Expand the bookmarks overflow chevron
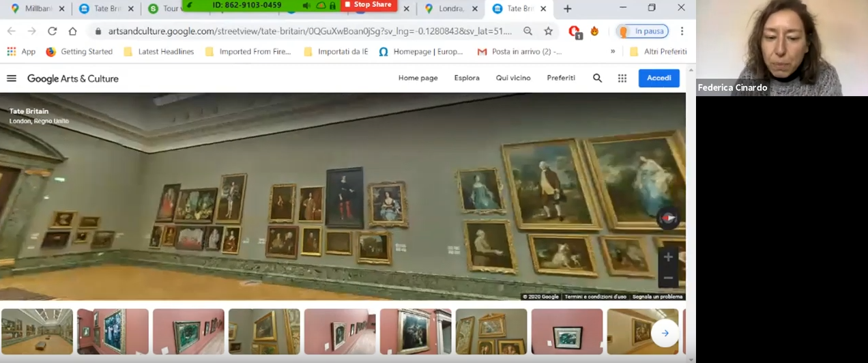Screen dimensions: 868x363 click(x=613, y=52)
